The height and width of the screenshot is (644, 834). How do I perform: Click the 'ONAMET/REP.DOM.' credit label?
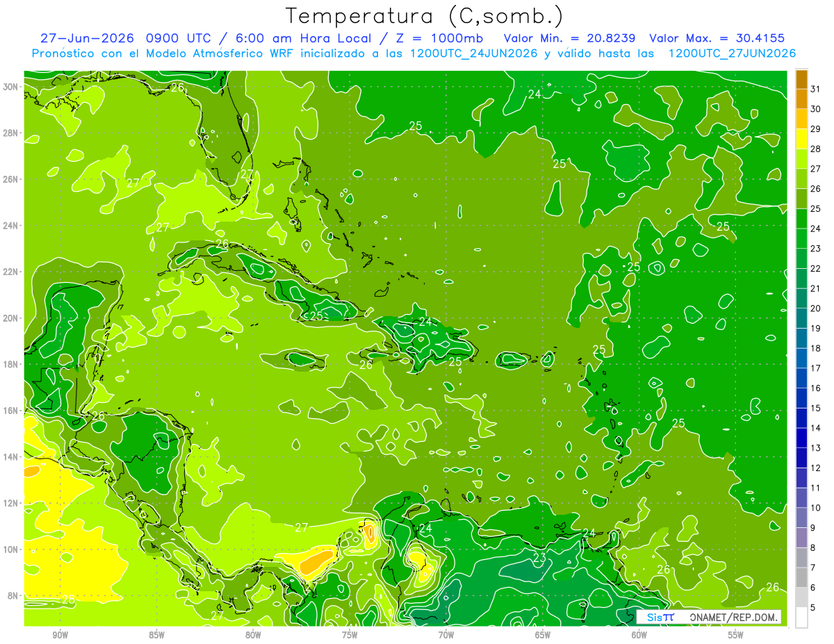coord(734,617)
